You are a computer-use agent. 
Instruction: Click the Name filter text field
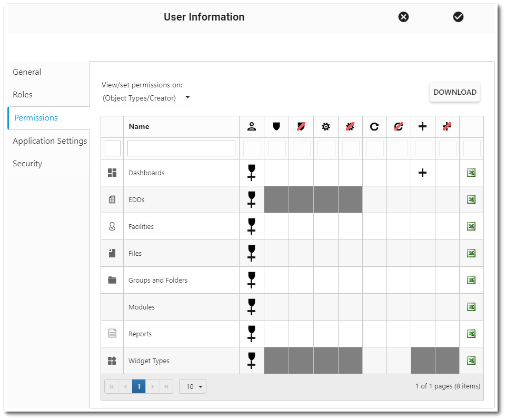[x=181, y=148]
